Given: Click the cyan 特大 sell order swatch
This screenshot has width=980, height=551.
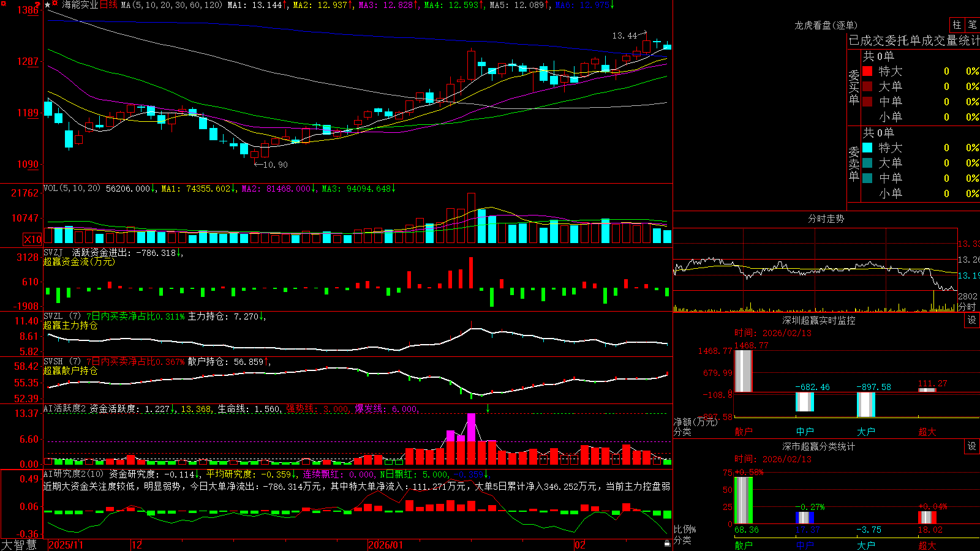Looking at the screenshot, I should click(x=867, y=148).
